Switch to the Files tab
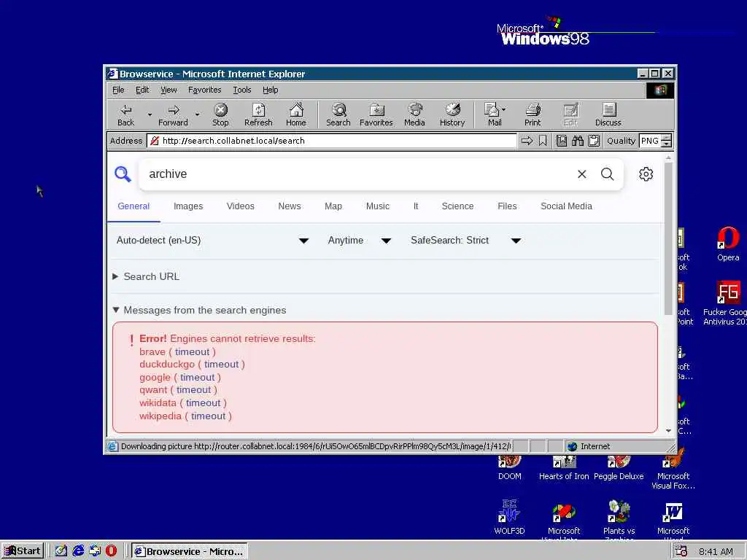This screenshot has height=560, width=747. click(x=508, y=206)
